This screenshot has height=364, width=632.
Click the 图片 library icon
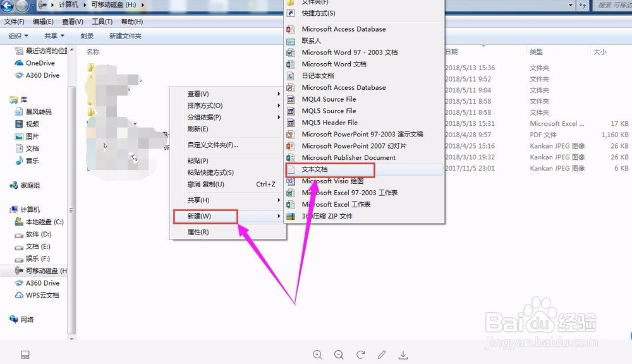tap(18, 136)
